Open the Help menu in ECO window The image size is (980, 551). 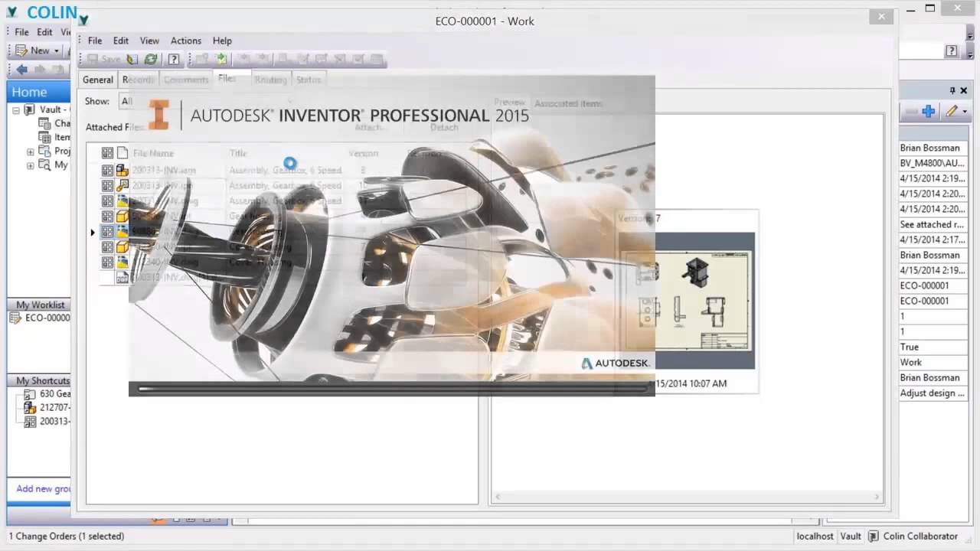[x=222, y=41]
